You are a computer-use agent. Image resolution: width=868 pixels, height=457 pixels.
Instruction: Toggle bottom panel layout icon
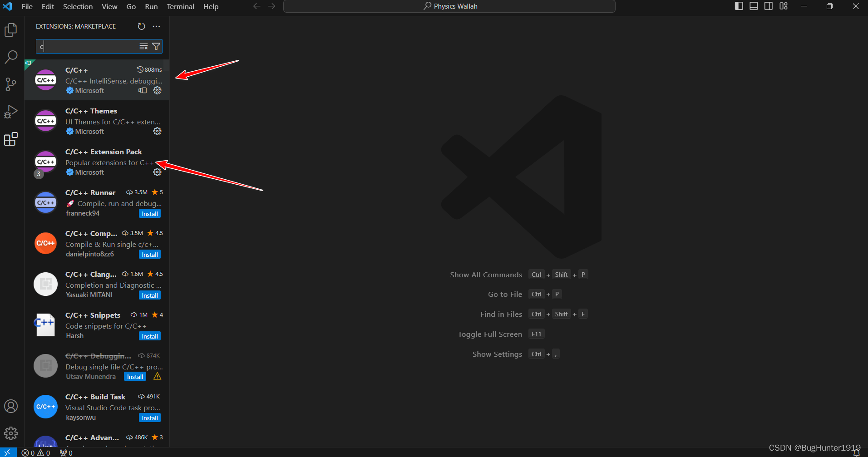tap(754, 6)
